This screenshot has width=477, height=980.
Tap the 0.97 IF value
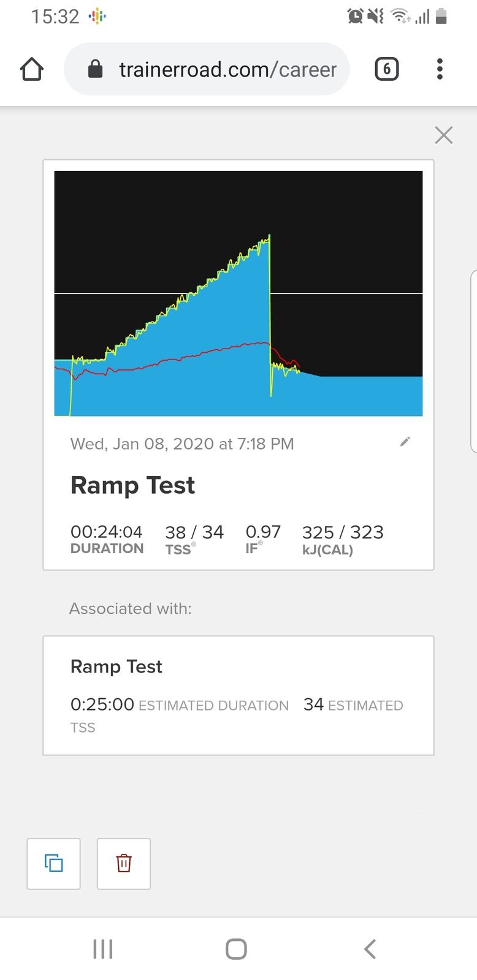click(x=263, y=532)
